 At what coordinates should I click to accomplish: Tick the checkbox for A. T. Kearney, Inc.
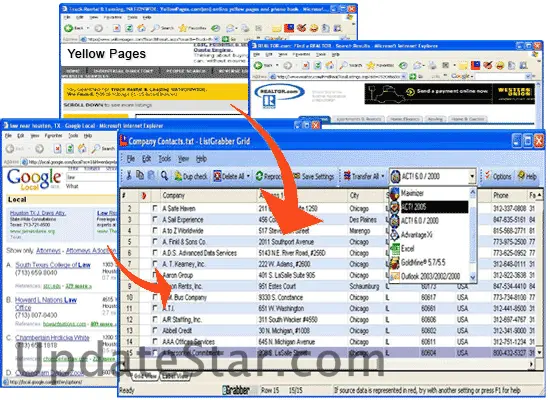coord(155,264)
